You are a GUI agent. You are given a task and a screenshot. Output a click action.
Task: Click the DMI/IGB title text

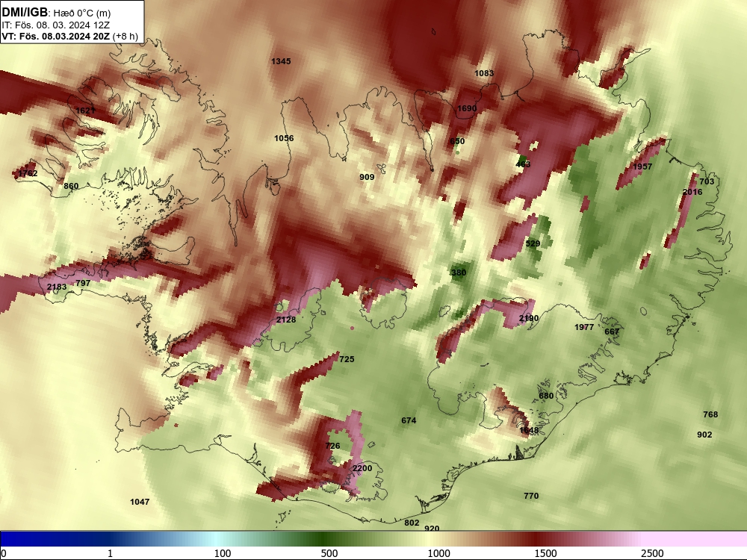click(25, 13)
